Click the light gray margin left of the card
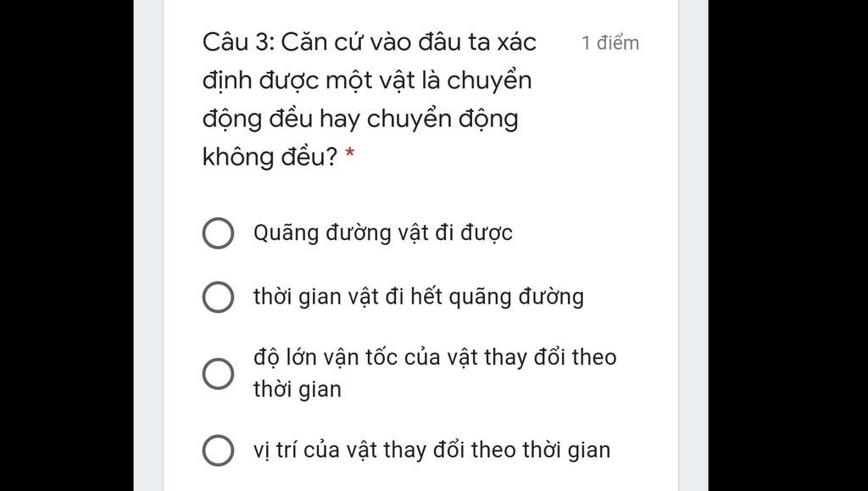 coord(148,245)
